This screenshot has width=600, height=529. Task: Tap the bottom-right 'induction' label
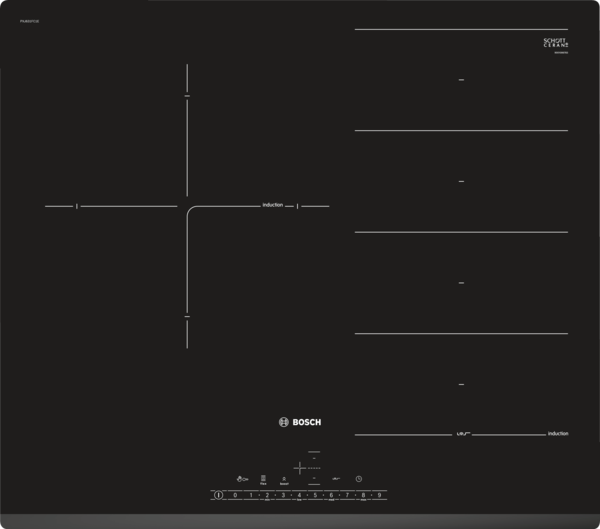(558, 433)
